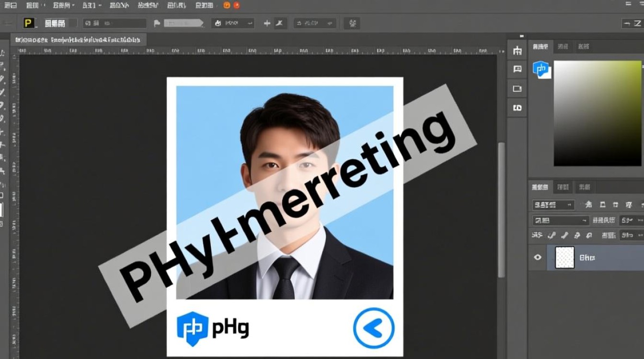Open the 3D panel icon on the right rail

pos(517,108)
